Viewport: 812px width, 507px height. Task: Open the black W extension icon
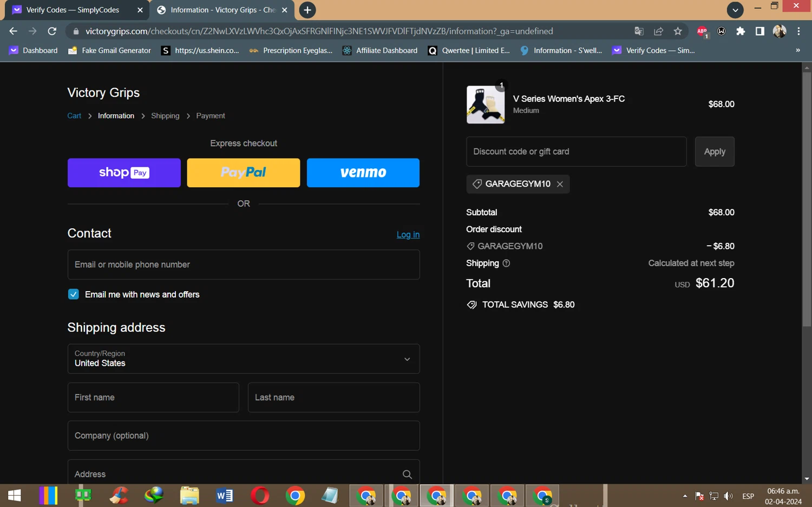coord(722,31)
